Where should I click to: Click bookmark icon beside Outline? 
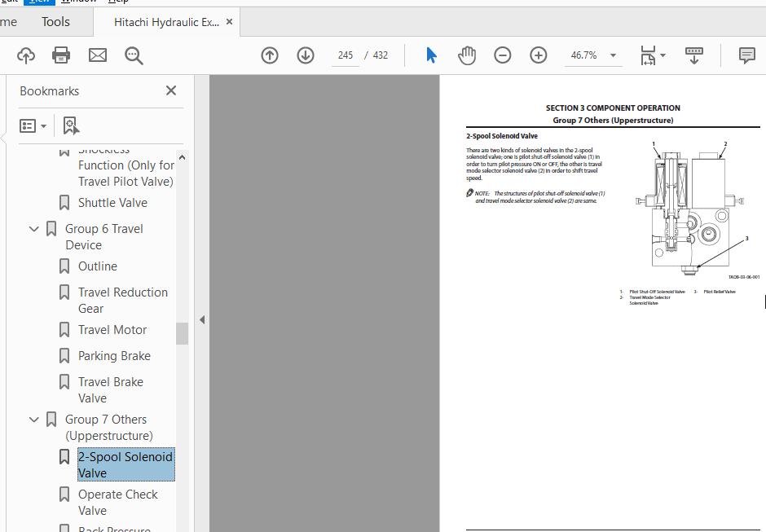[x=64, y=266]
